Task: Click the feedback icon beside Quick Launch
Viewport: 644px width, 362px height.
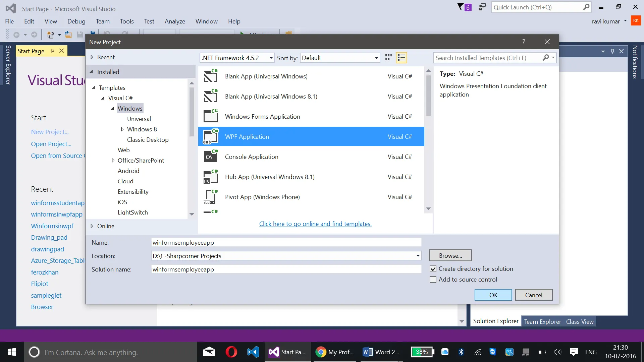Action: 482,7
